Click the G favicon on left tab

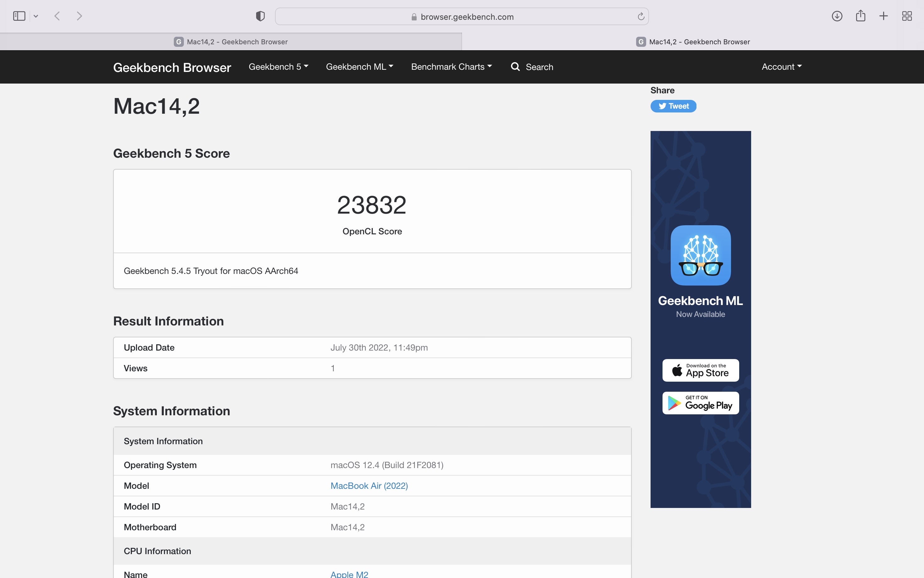(x=179, y=42)
